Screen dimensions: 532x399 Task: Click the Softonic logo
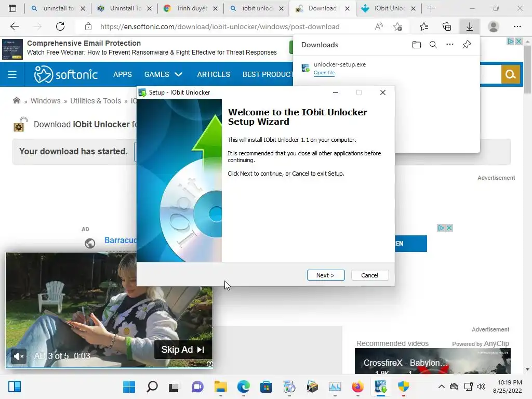click(66, 74)
